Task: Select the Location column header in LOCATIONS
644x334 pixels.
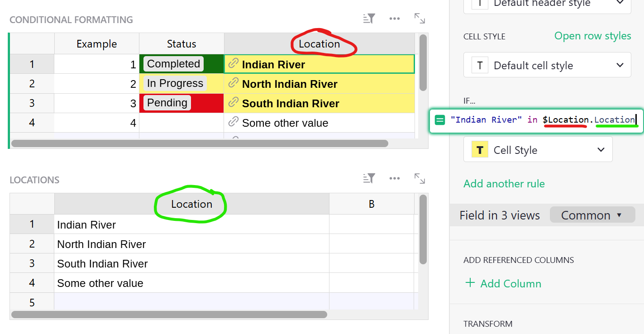Action: coord(190,204)
